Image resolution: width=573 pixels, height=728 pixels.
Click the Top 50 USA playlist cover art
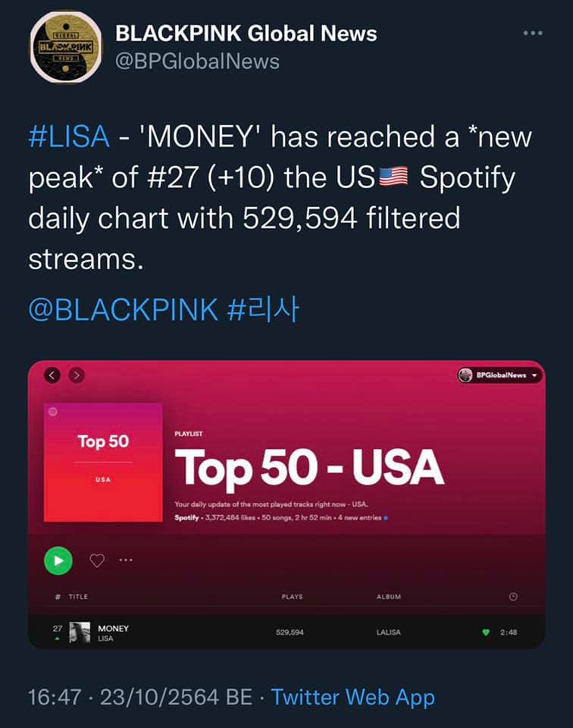102,462
